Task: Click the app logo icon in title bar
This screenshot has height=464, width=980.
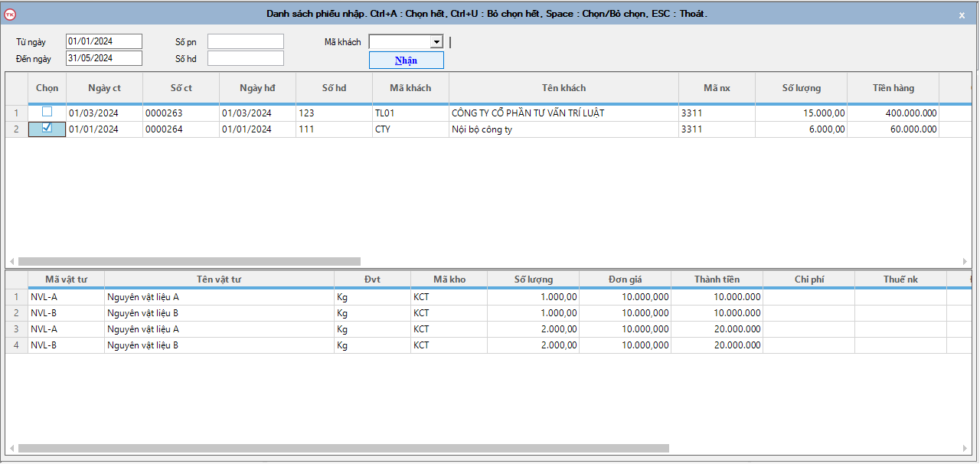Action: 10,14
